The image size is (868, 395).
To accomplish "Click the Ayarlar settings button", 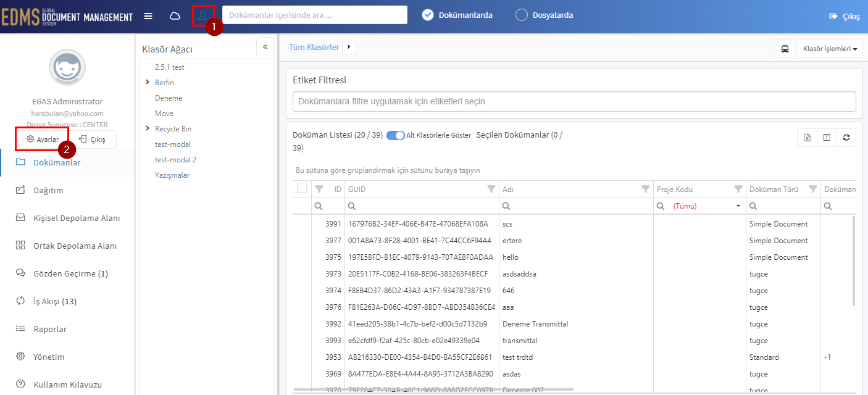I will click(42, 139).
